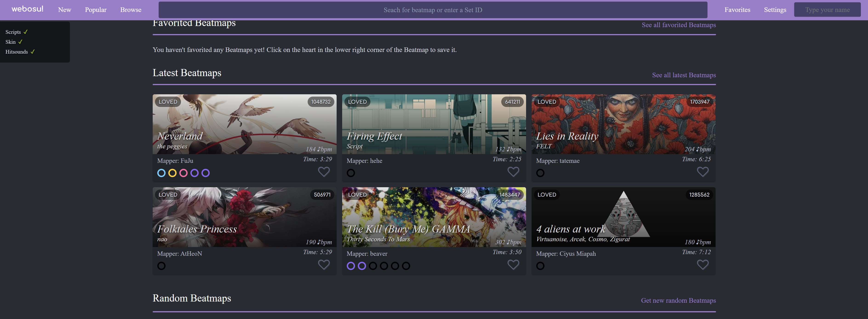The image size is (868, 319).
Task: Select the pink difficulty circle on Neverland
Action: tap(184, 173)
